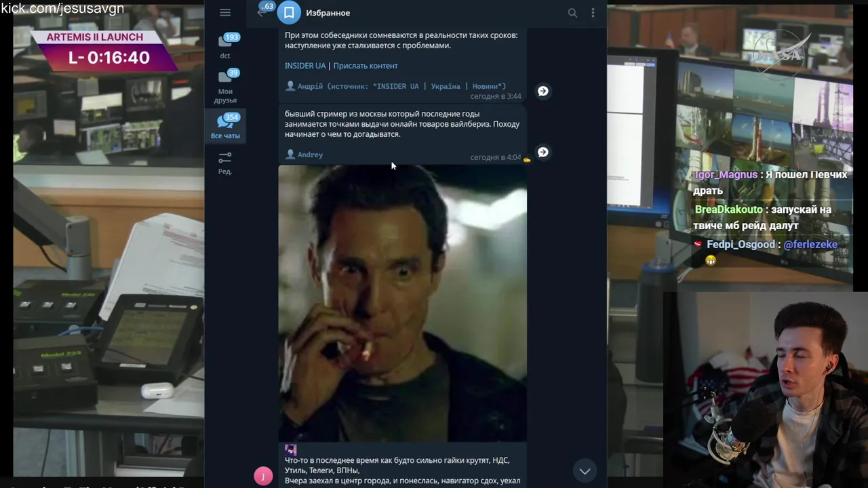Search inside the Избранное chat
This screenshot has width=868, height=488.
pos(572,12)
